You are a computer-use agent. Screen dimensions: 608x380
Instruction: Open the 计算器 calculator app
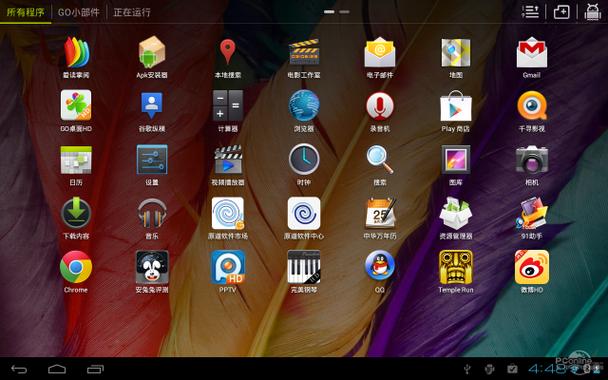(x=228, y=105)
